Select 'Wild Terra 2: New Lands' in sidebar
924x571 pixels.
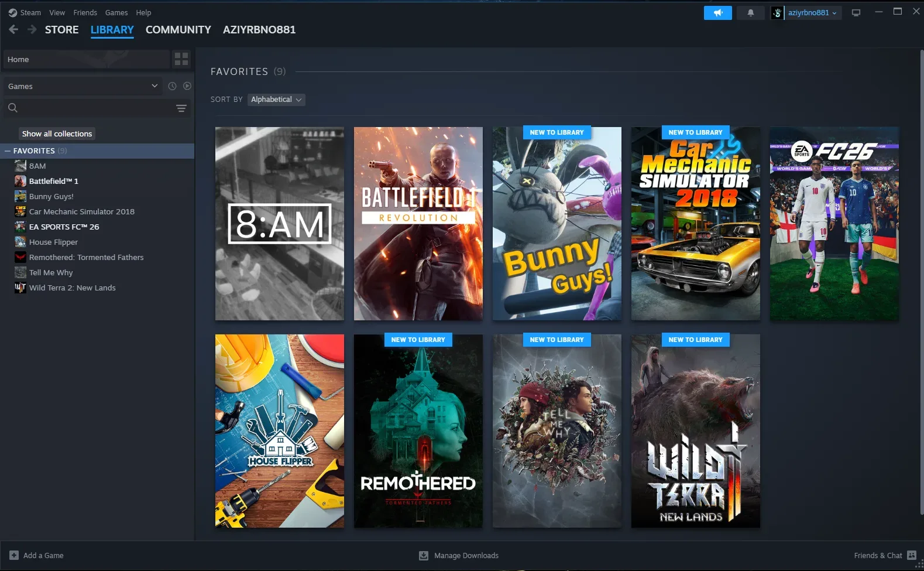coord(73,288)
